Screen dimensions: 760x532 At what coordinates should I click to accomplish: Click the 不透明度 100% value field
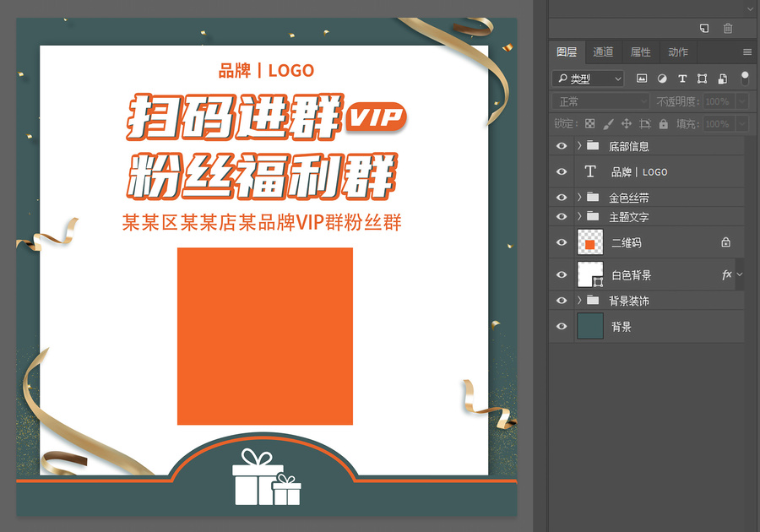719,101
